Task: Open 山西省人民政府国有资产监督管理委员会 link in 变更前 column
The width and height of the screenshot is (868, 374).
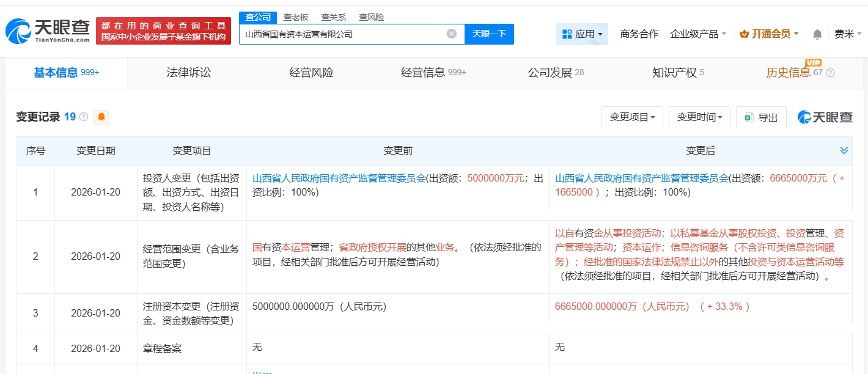Action: (339, 178)
